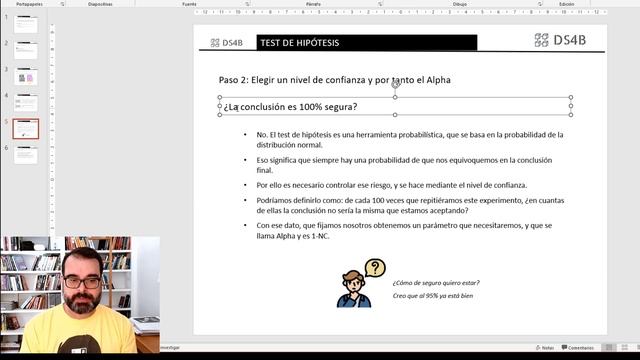Click the bottom-right resize handle of text box

(571, 115)
